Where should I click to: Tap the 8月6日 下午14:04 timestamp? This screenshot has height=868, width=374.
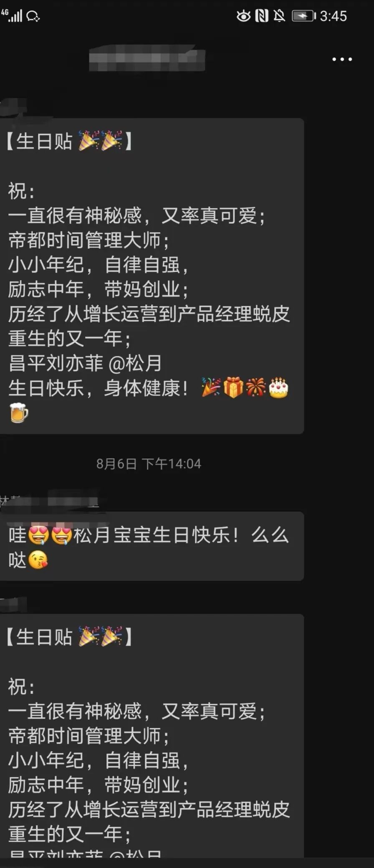point(149,464)
